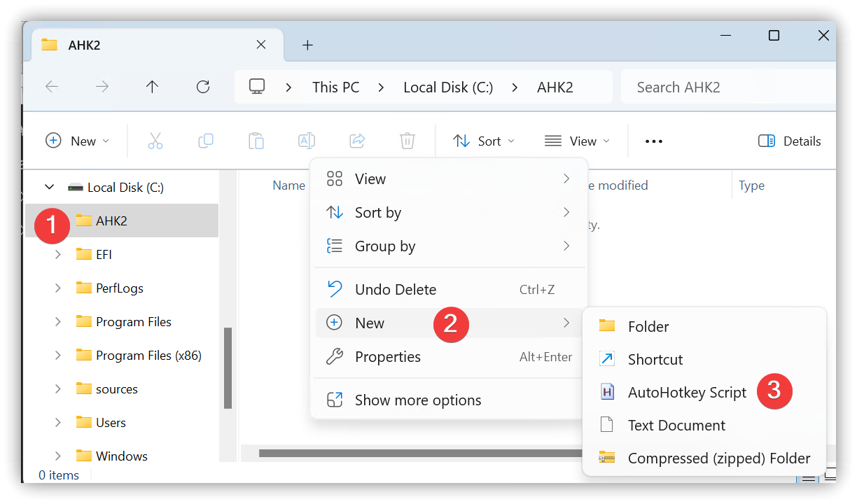Select EFI folder in navigation tree

click(122, 255)
